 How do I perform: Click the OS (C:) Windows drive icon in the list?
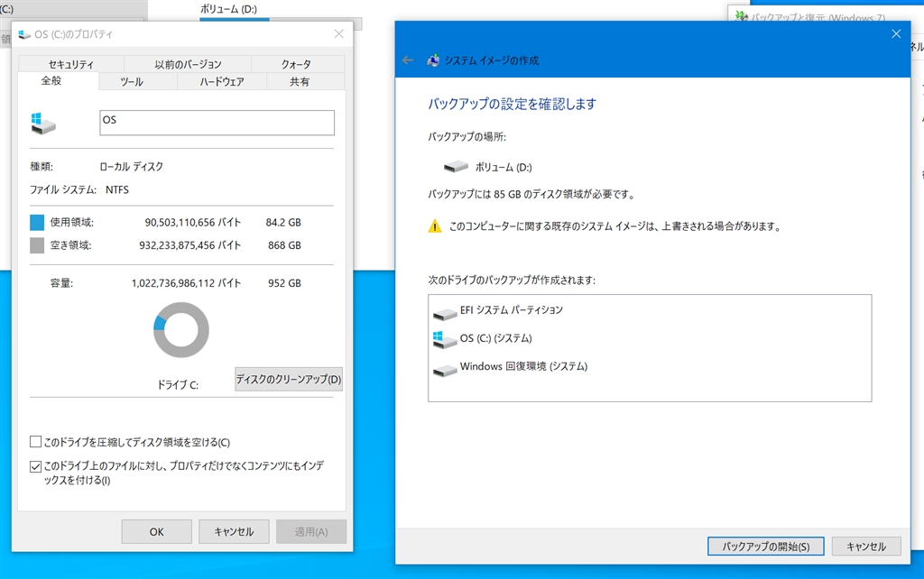tap(445, 340)
